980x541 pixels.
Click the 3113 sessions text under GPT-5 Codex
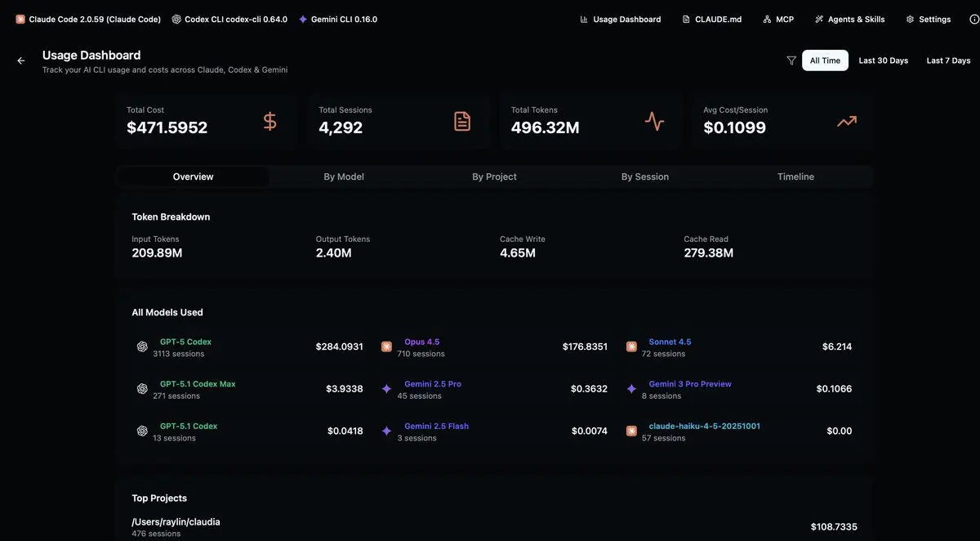point(178,354)
